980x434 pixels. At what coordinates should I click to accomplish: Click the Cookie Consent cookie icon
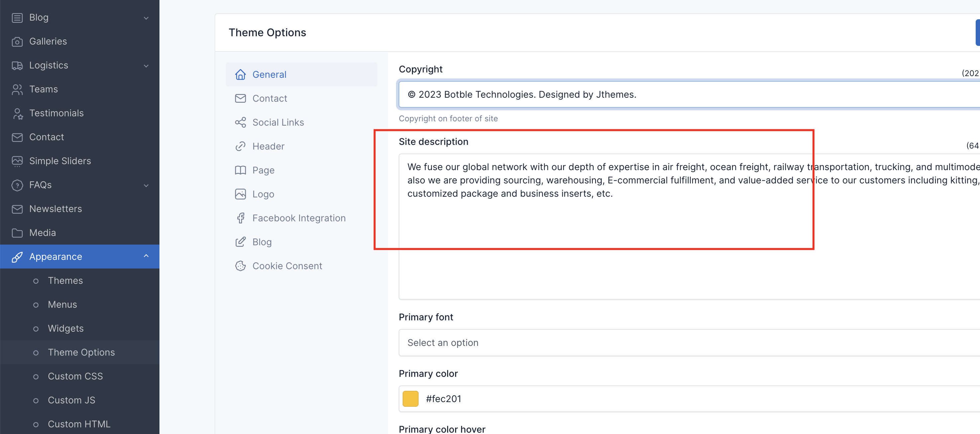(241, 266)
